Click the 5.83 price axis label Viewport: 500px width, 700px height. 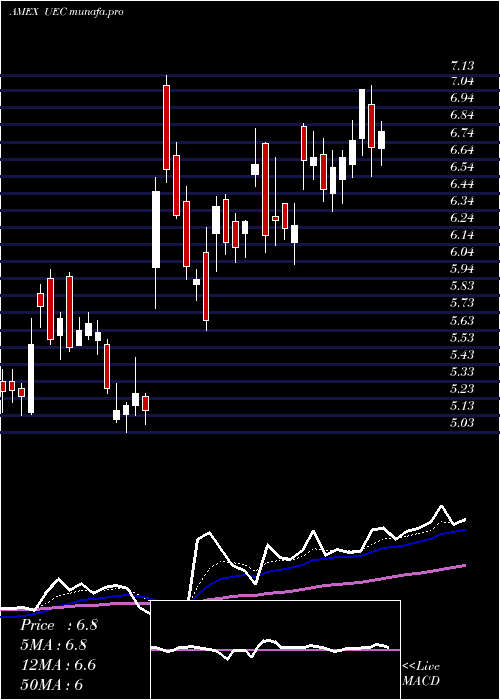click(462, 286)
